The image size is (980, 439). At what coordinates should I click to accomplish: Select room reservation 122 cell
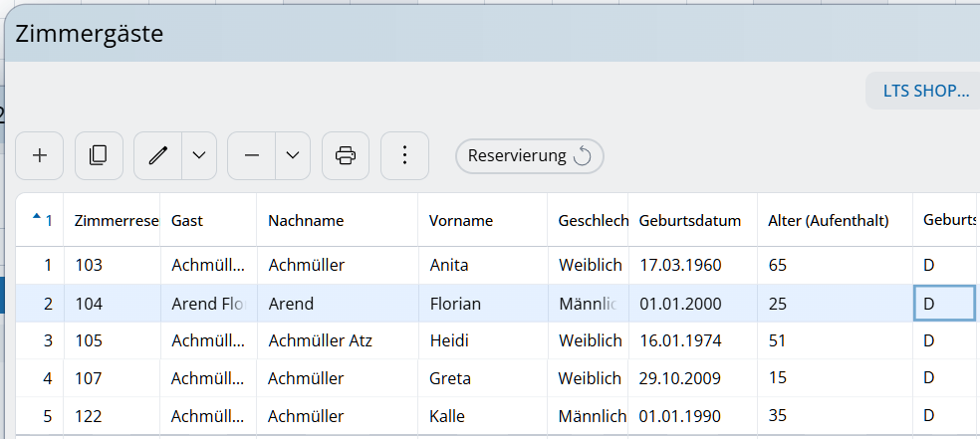coord(89,417)
